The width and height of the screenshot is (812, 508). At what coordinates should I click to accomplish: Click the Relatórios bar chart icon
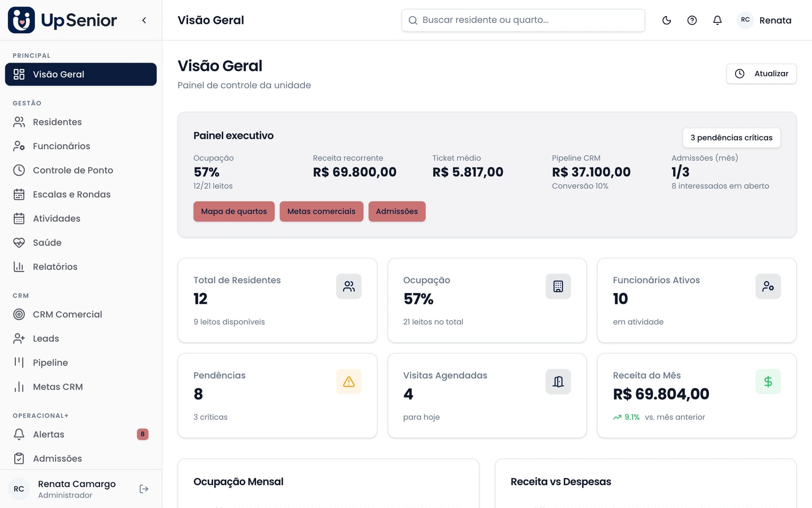[x=19, y=267]
